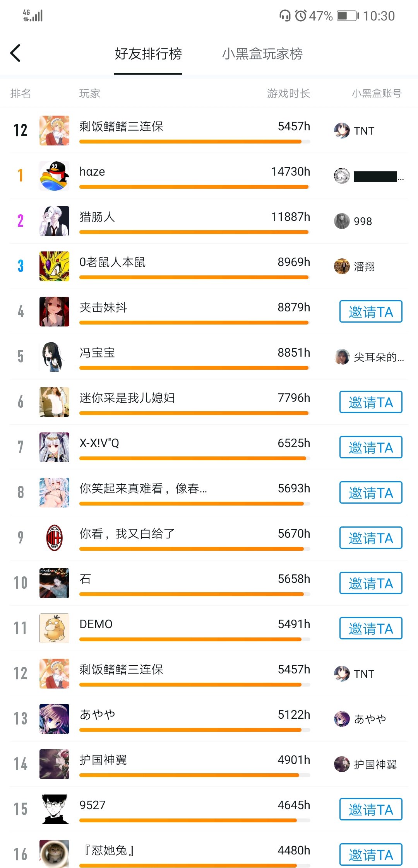Invite player 石 via 邀请TA
The image size is (418, 868).
(370, 583)
